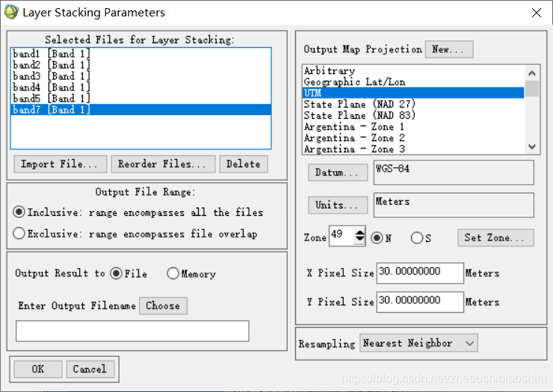The height and width of the screenshot is (392, 553).
Task: Click the Import File button
Action: [x=61, y=164]
